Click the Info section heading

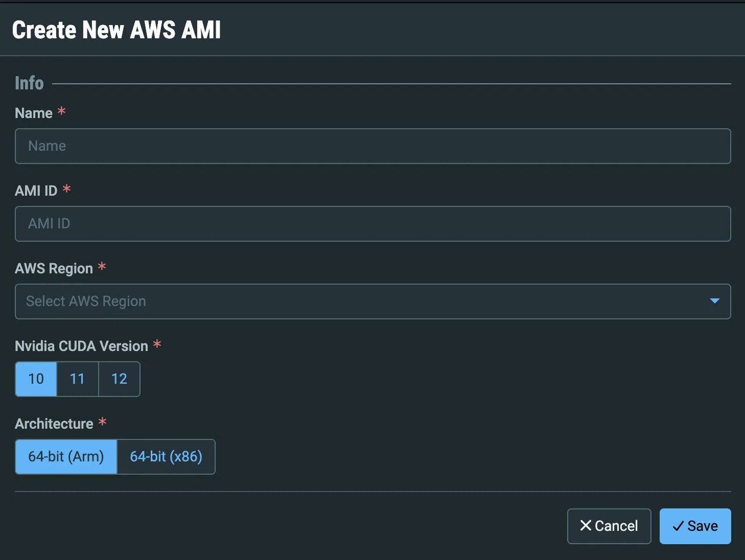click(x=29, y=83)
